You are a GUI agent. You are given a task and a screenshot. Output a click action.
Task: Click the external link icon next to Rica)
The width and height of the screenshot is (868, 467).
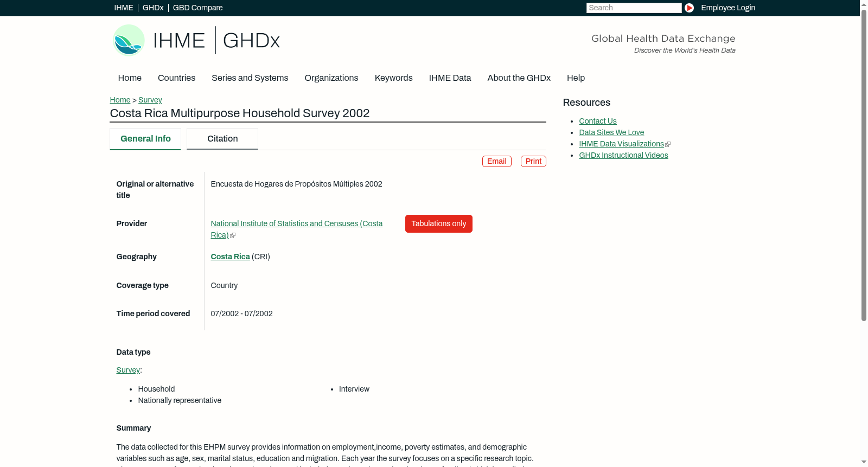(x=233, y=235)
